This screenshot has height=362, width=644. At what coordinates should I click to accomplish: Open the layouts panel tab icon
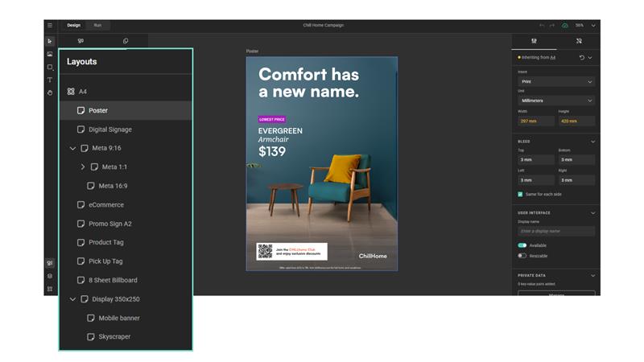pyautogui.click(x=80, y=41)
